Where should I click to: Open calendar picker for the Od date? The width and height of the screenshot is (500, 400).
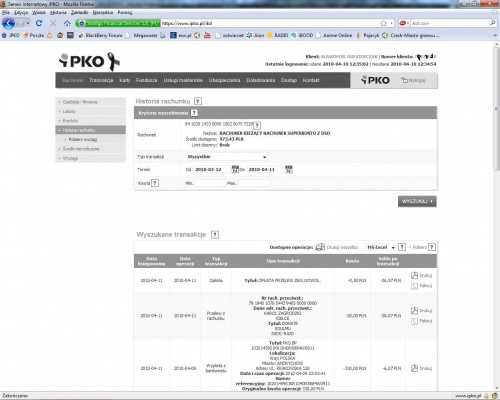coord(235,169)
